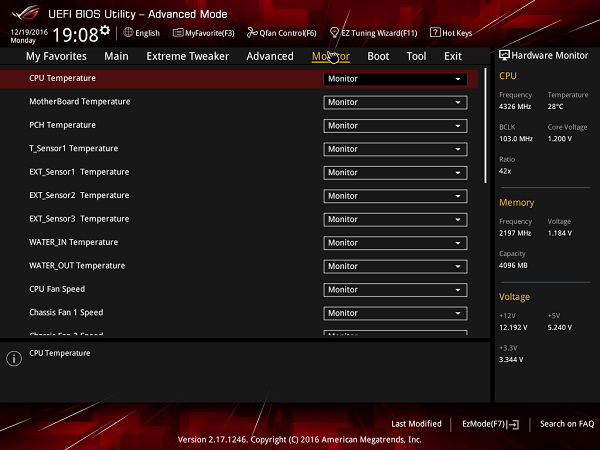Click the 19:08 clock display

coord(75,35)
